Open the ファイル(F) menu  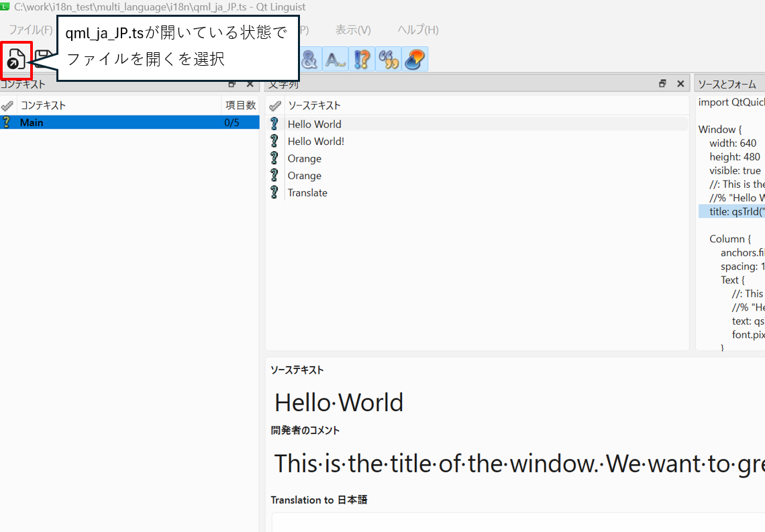click(30, 30)
